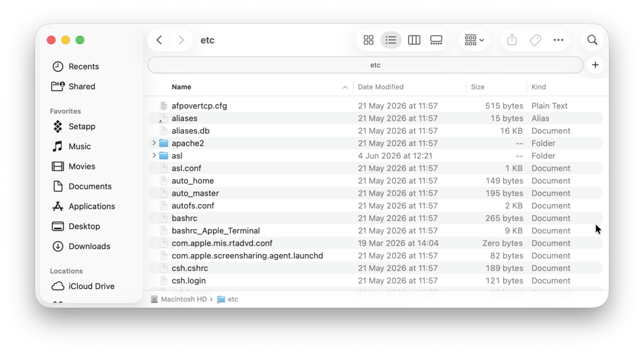Switch to icon grid view
The image size is (644, 354).
[369, 40]
